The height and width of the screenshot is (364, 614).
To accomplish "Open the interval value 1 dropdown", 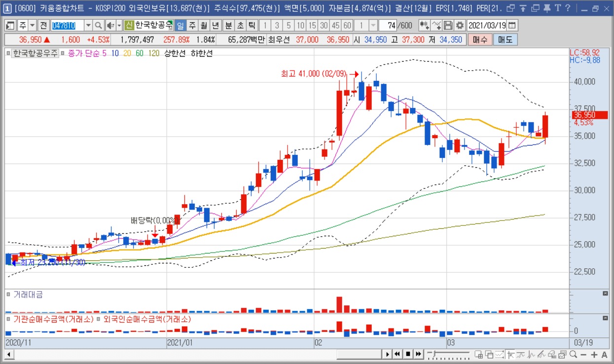I will tap(373, 26).
